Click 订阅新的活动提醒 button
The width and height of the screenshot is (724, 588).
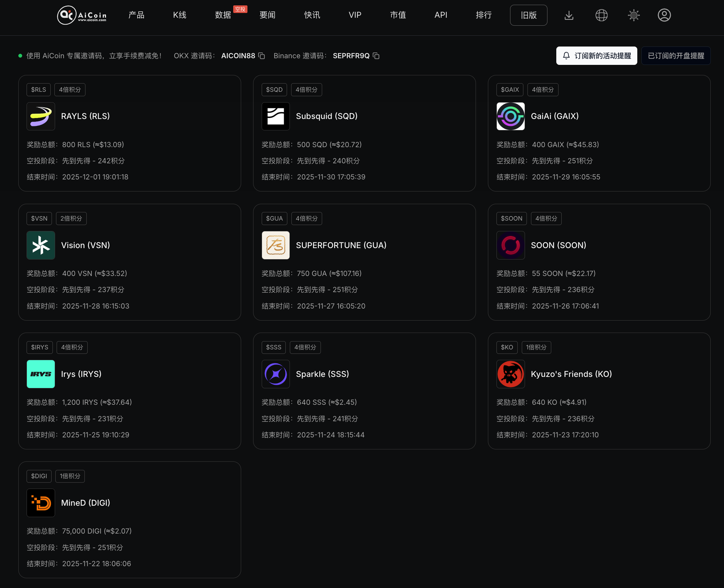596,56
